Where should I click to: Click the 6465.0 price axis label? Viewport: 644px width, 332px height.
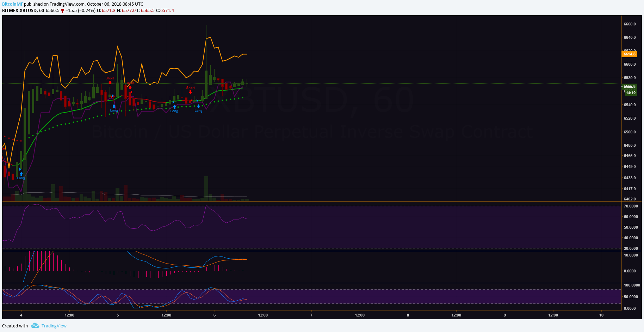coord(630,156)
